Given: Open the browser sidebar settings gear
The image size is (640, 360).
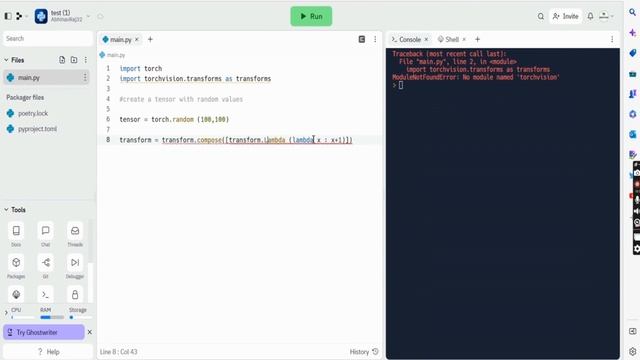Looking at the screenshot, I should click(632, 351).
